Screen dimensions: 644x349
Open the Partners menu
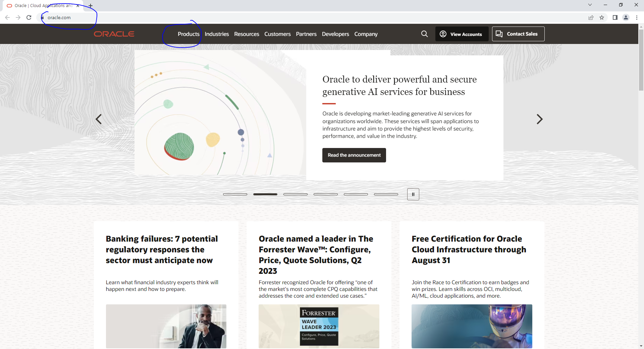click(306, 34)
